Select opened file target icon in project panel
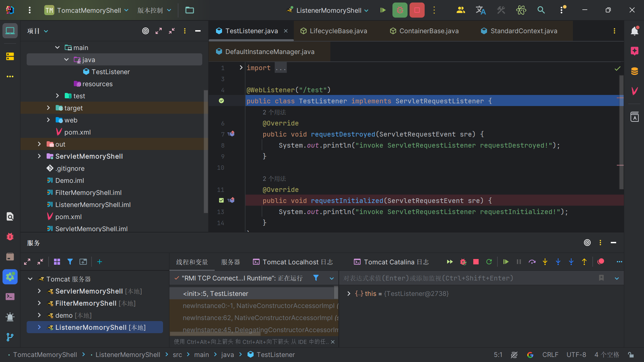 (146, 31)
